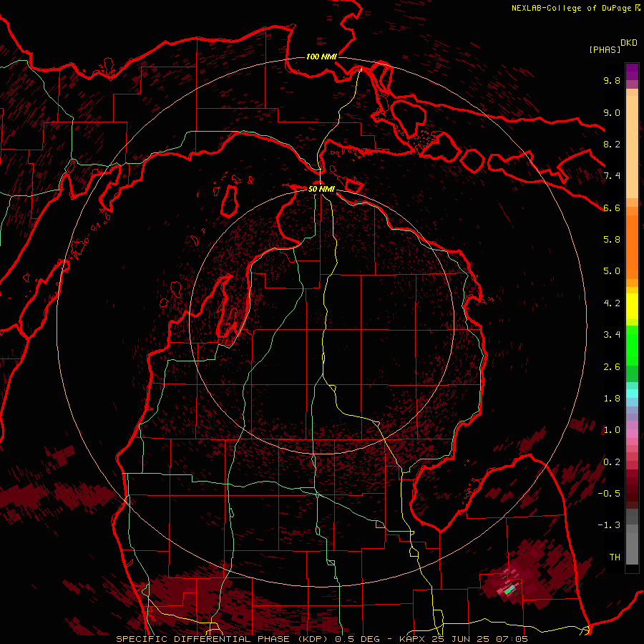Click the 2.6 scale value
The width and height of the screenshot is (644, 644).
(x=612, y=367)
